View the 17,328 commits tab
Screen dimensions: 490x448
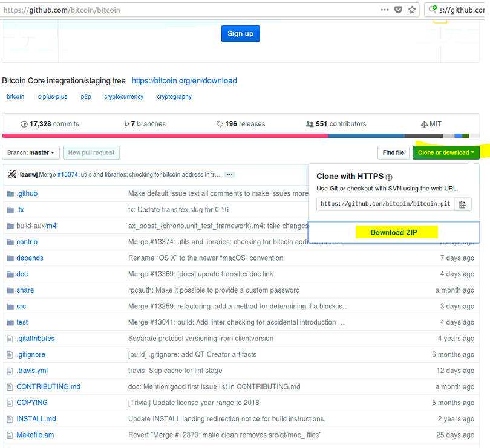pos(50,124)
